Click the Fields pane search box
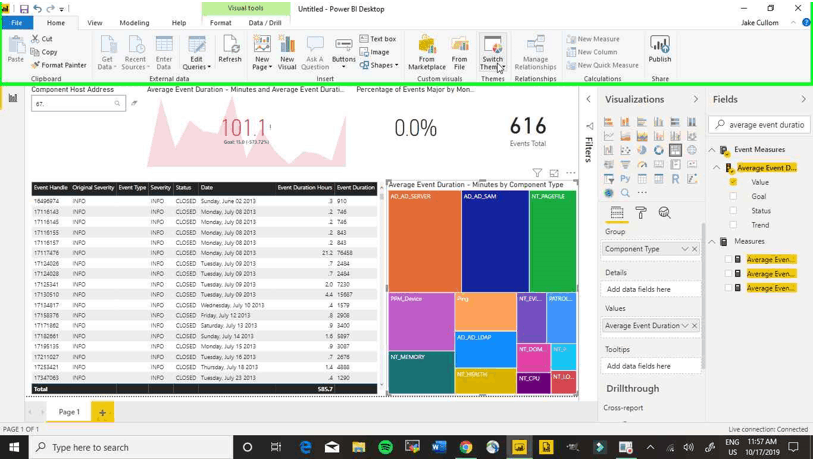This screenshot has height=460, width=815. tap(759, 125)
